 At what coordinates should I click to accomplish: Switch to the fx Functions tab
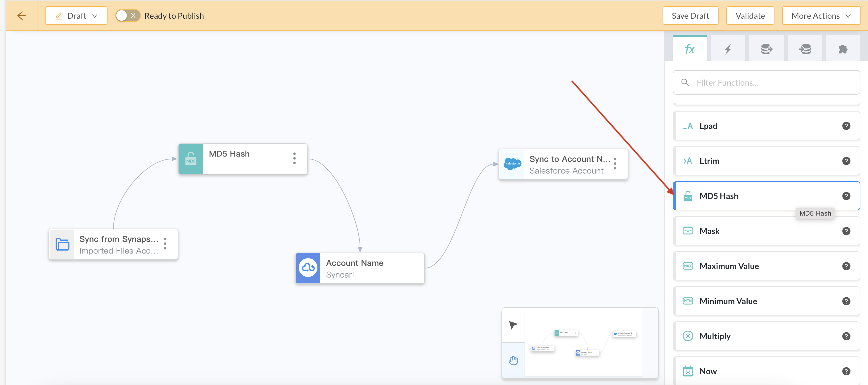click(x=689, y=49)
